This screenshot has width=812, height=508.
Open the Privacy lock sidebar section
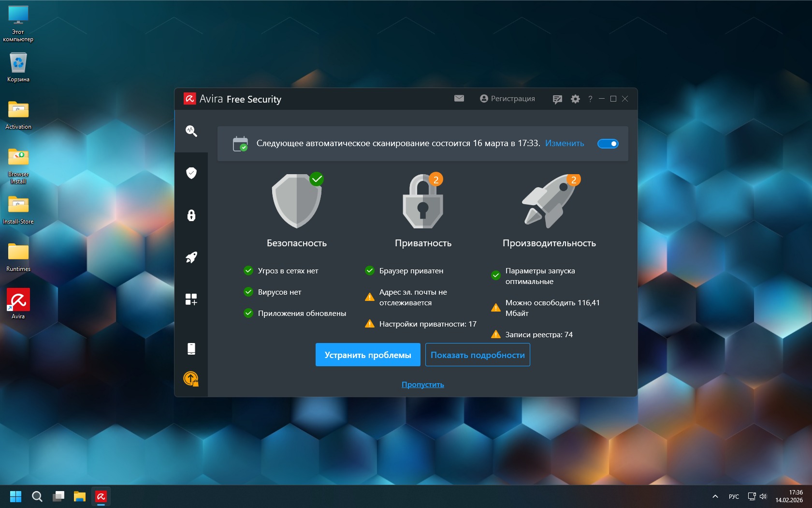pyautogui.click(x=191, y=215)
